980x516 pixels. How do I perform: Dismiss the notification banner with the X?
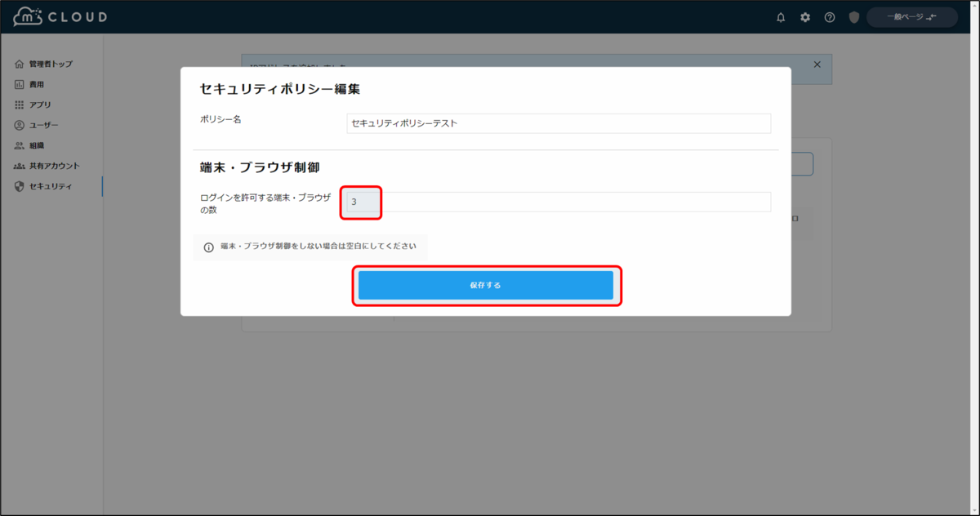coord(816,64)
